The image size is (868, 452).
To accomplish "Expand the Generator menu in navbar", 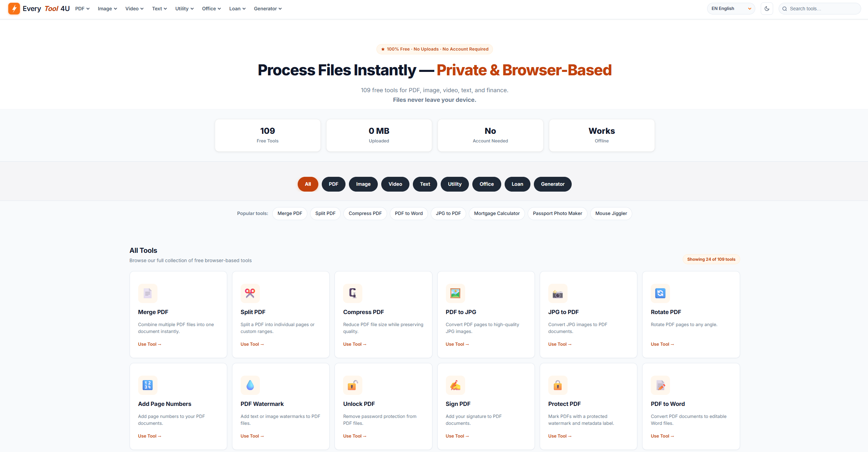I will (x=268, y=9).
